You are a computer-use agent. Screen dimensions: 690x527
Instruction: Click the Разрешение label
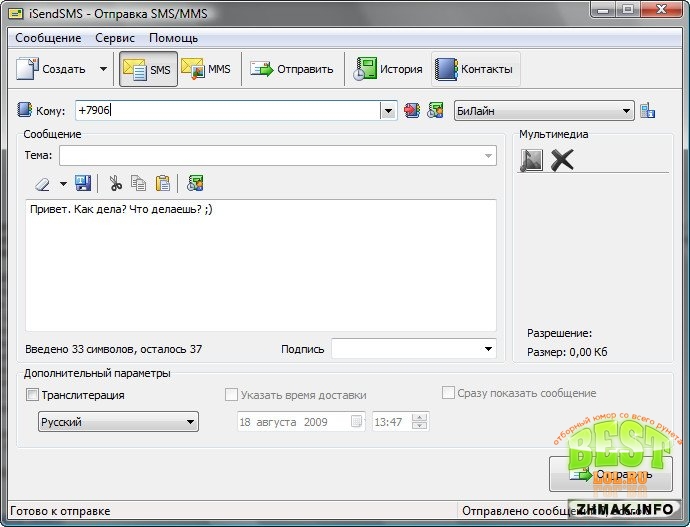click(559, 333)
